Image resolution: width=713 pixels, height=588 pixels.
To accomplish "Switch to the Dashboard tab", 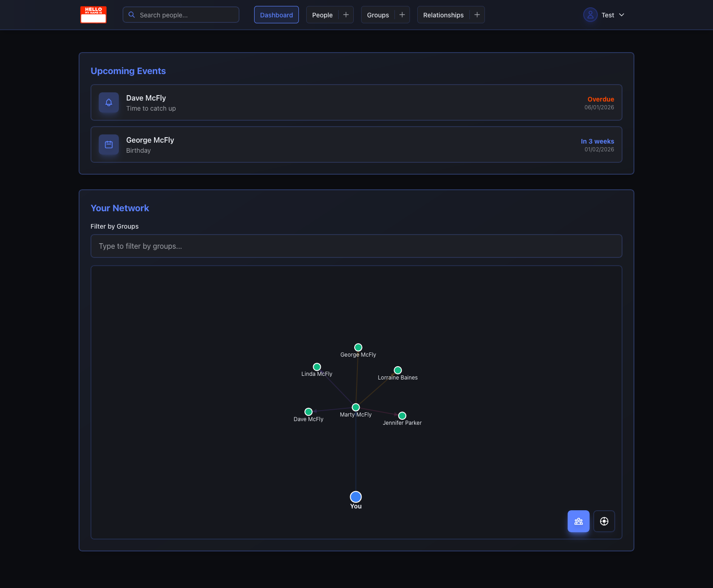I will point(276,15).
